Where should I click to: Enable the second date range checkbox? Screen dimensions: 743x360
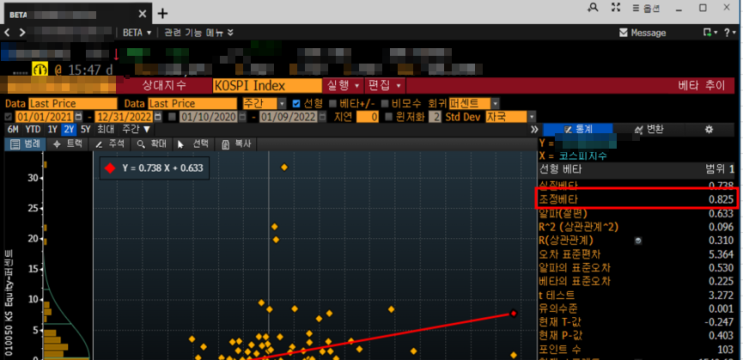point(173,117)
